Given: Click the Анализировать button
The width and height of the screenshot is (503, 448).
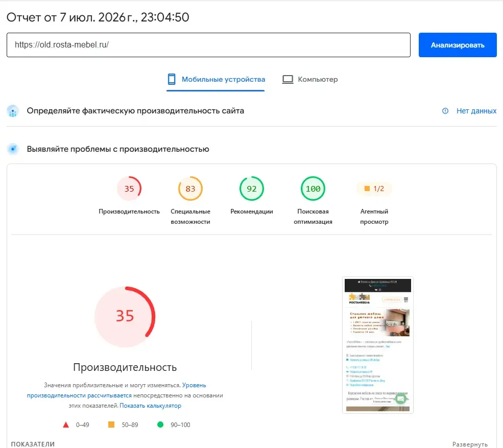Looking at the screenshot, I should 458,45.
